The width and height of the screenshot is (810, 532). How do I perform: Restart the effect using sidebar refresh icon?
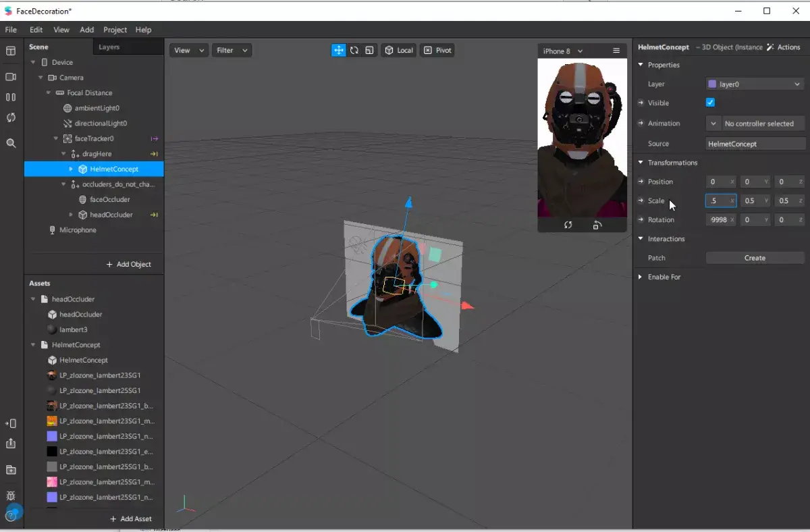[11, 117]
